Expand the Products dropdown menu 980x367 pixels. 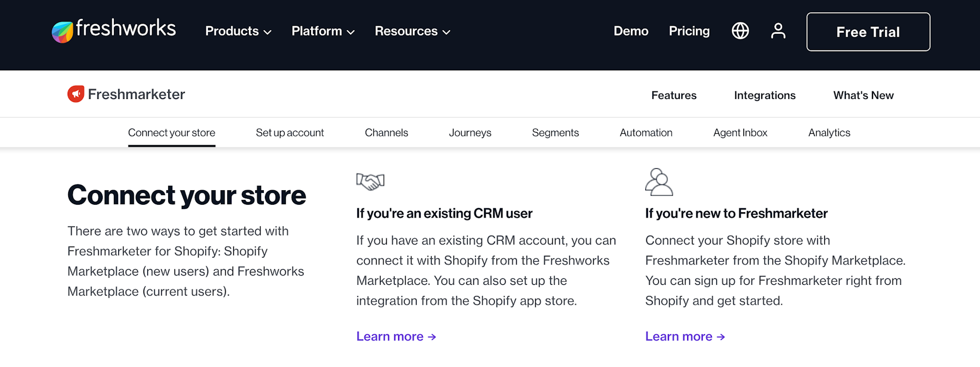[x=238, y=32]
